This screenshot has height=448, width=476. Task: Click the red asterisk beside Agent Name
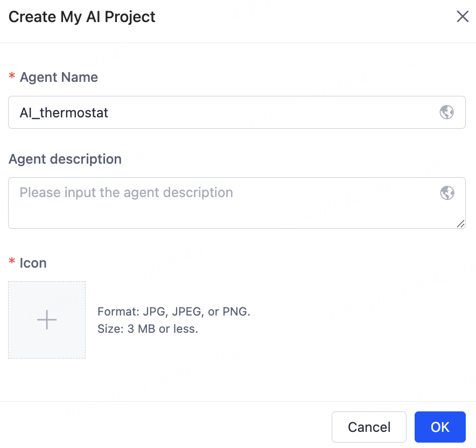click(12, 78)
